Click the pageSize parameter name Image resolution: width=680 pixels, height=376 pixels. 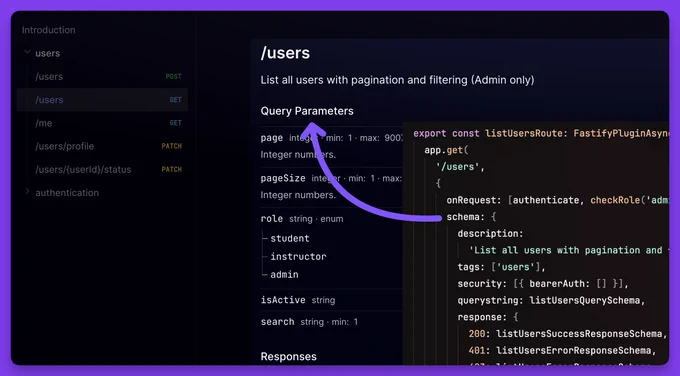(283, 178)
